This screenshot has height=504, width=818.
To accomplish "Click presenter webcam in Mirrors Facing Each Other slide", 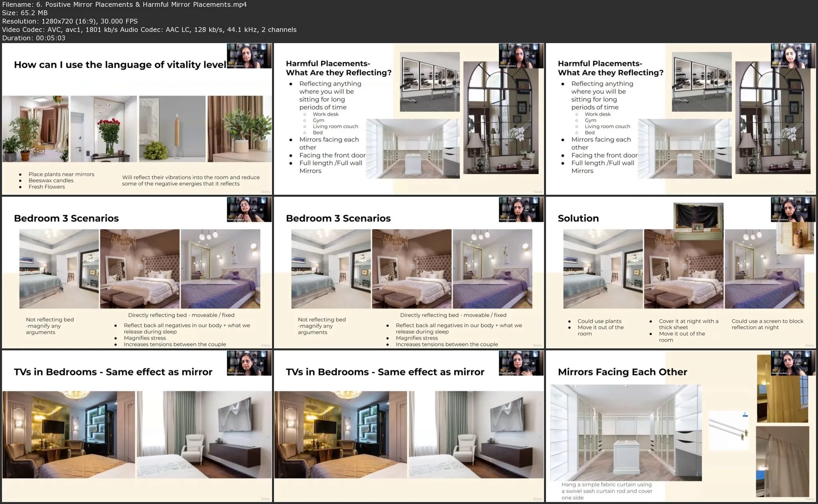I will [x=793, y=363].
